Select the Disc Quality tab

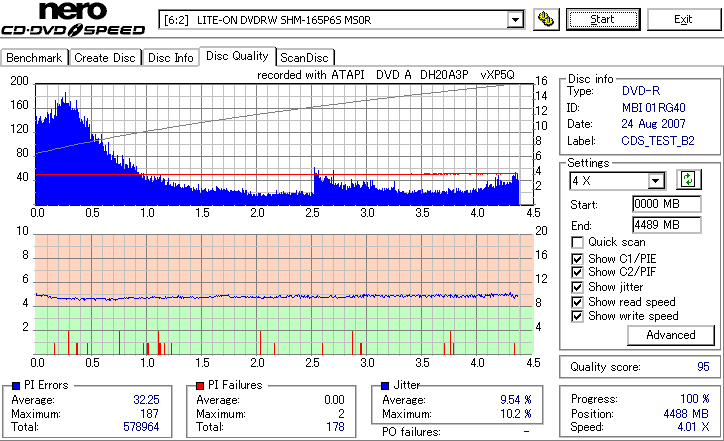point(237,56)
